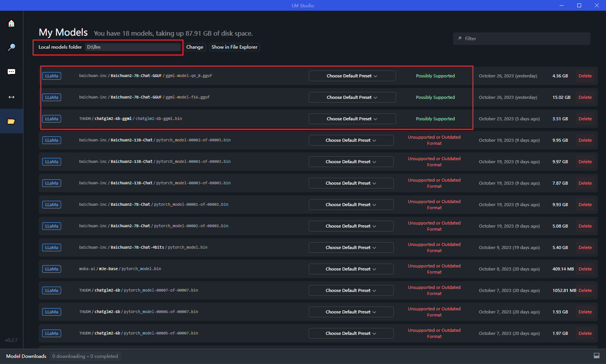
Task: Open the AI Chat speech bubble icon
Action: 11,72
